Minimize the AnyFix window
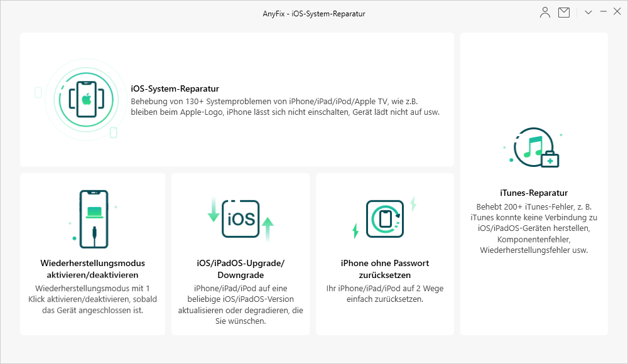 603,12
